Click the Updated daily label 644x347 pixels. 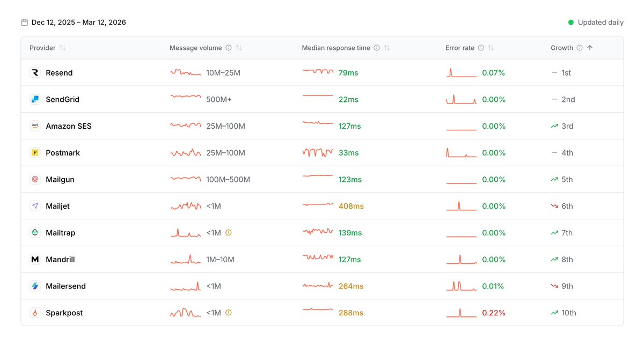(601, 23)
